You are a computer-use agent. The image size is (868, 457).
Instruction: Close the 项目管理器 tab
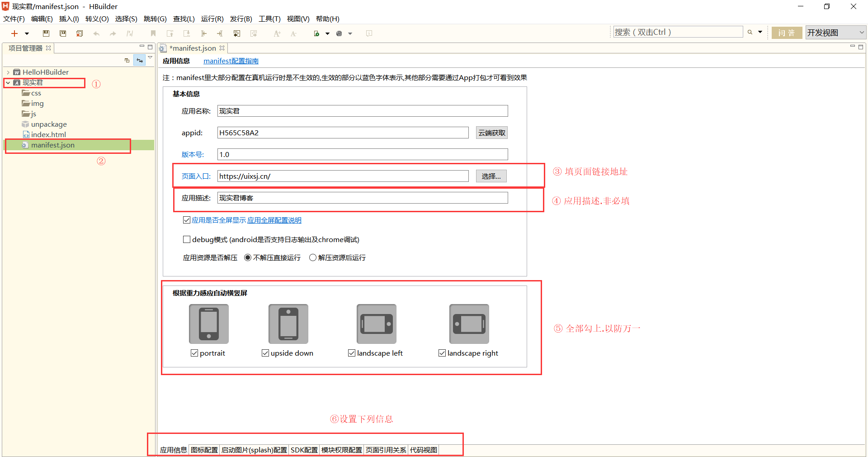tap(48, 48)
